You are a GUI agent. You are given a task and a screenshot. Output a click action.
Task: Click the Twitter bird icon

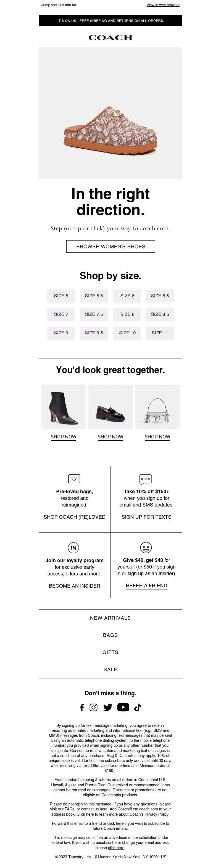108,707
